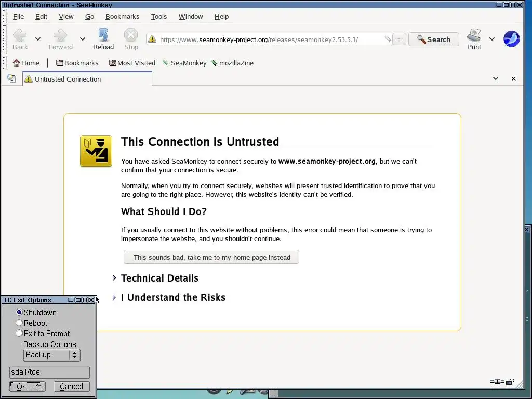
Task: Click the feed tag icon in the URL bar
Action: [388, 39]
